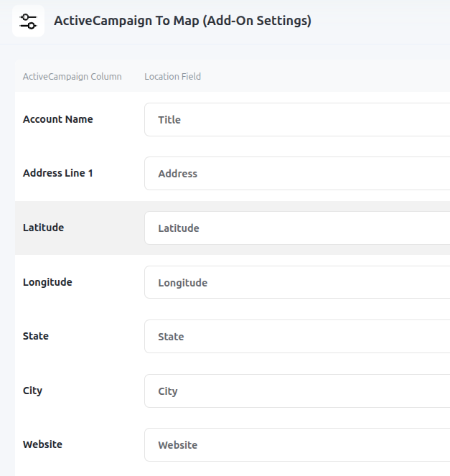
Task: Open the City location field dropdown
Action: [x=297, y=391]
